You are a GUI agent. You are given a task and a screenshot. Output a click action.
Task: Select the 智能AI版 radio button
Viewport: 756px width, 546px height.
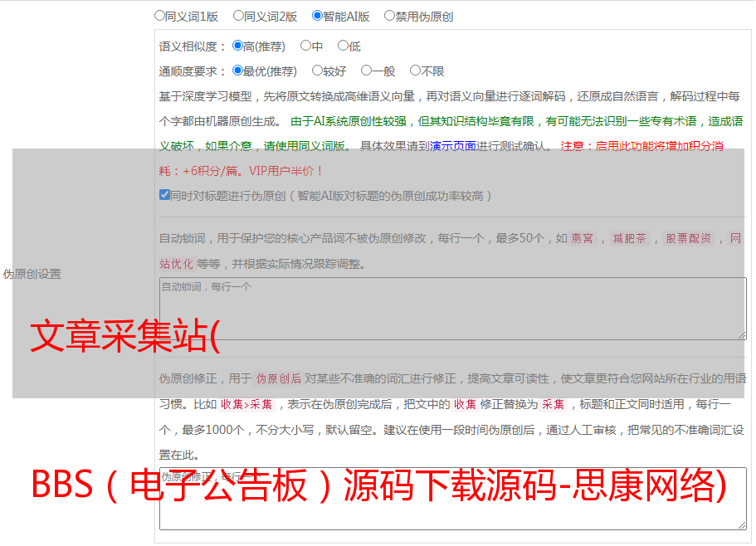tap(317, 15)
